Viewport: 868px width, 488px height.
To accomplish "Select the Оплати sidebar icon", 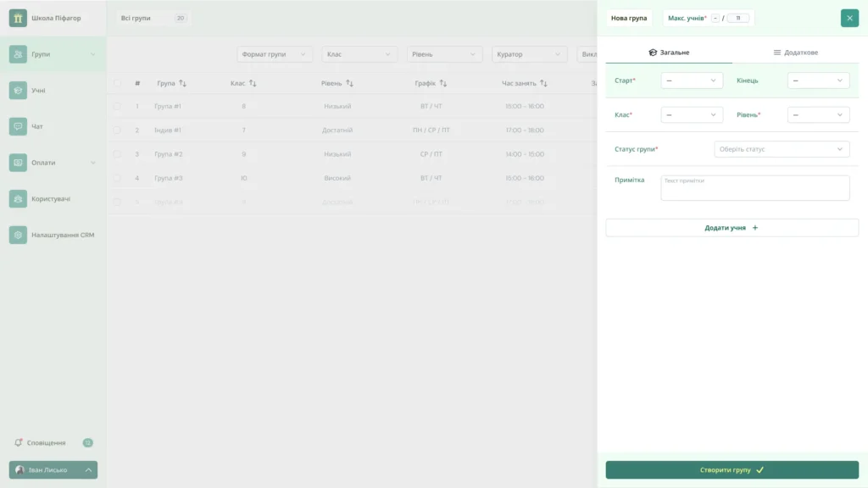I will (x=18, y=163).
